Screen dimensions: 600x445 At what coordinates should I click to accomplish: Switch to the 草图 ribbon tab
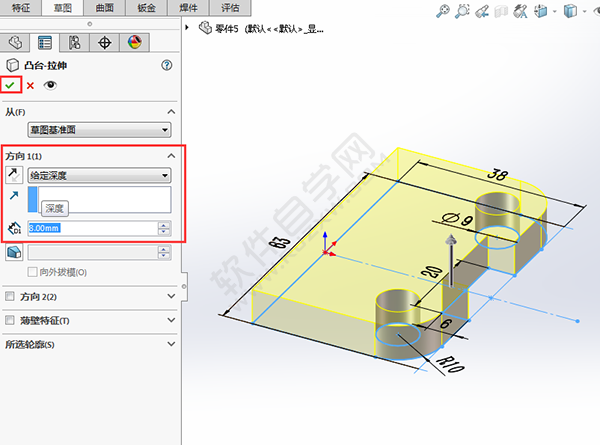click(x=62, y=8)
